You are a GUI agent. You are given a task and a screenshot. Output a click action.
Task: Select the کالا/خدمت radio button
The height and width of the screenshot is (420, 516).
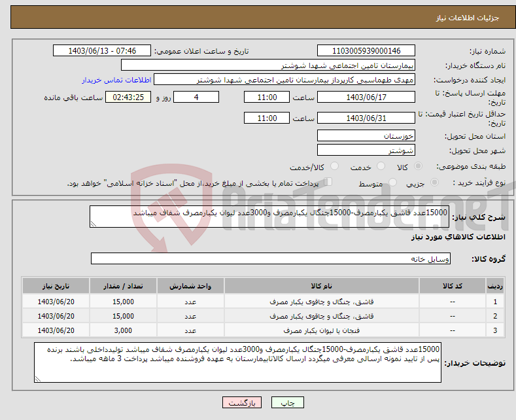pos(334,166)
